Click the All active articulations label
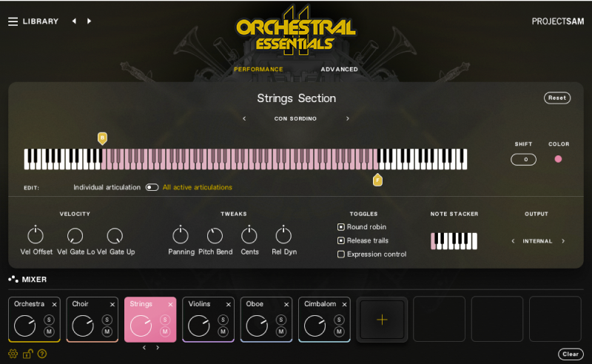This screenshot has height=364, width=592. click(x=197, y=187)
